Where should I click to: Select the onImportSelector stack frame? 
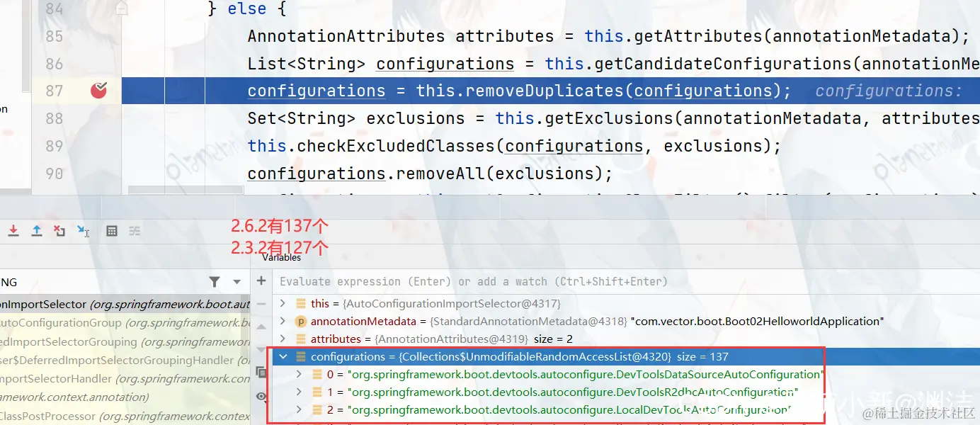[125, 305]
